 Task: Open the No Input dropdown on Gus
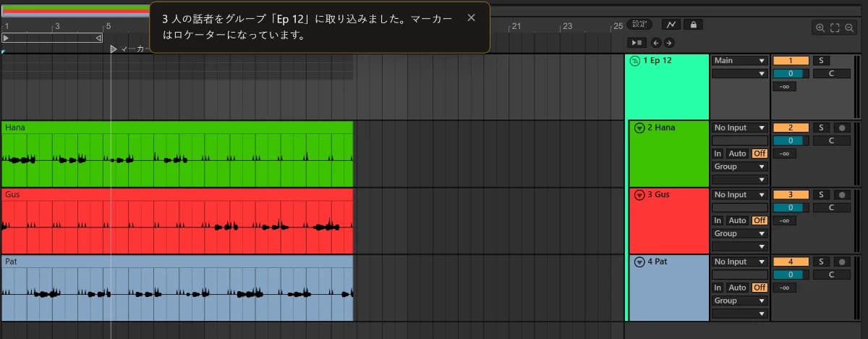click(739, 195)
